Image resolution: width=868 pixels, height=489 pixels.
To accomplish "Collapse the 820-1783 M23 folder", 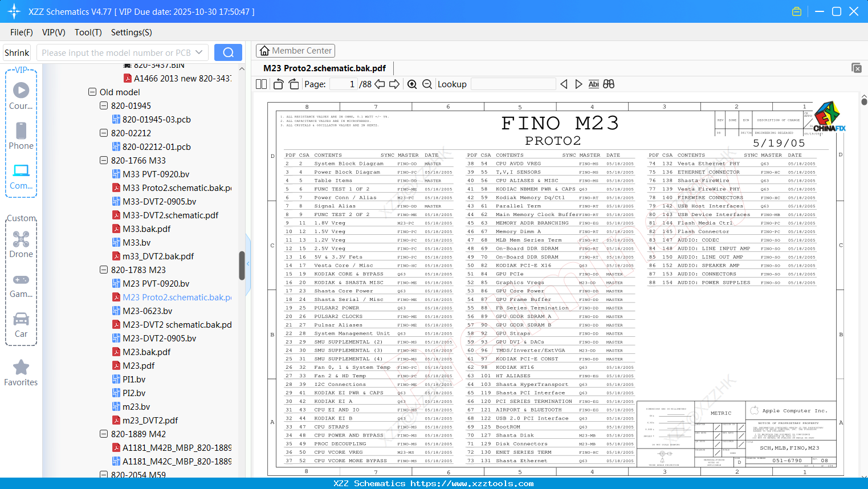I will pyautogui.click(x=104, y=270).
